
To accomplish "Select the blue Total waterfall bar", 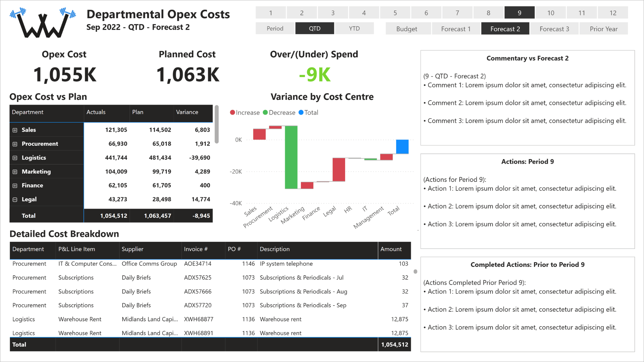I will 402,146.
